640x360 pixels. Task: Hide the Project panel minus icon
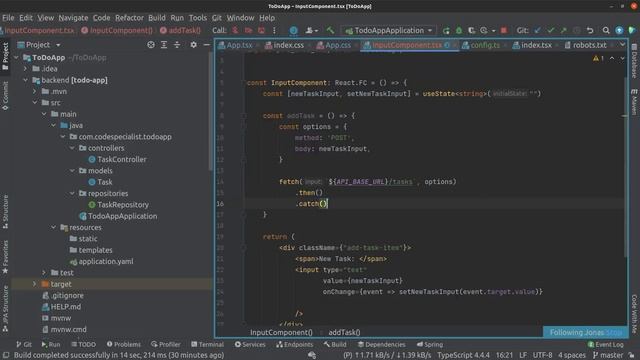coord(207,44)
